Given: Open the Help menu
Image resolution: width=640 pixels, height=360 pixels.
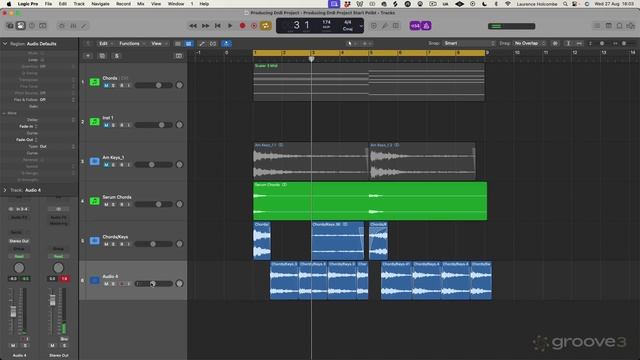Looking at the screenshot, I should pyautogui.click(x=204, y=4).
